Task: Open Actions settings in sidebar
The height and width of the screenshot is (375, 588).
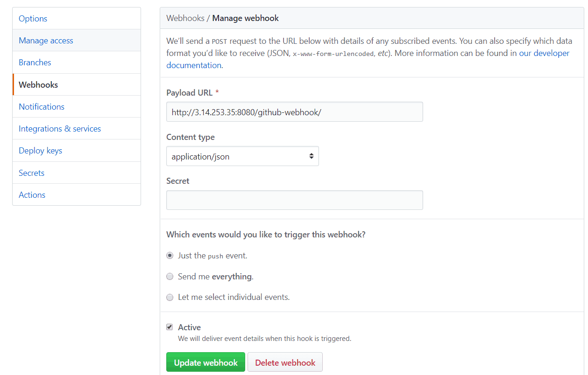Action: 32,195
